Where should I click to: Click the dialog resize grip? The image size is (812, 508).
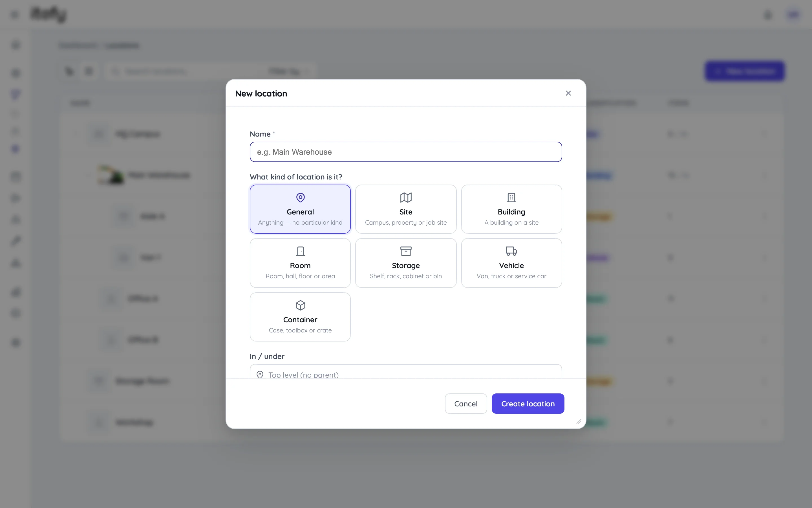(x=579, y=421)
